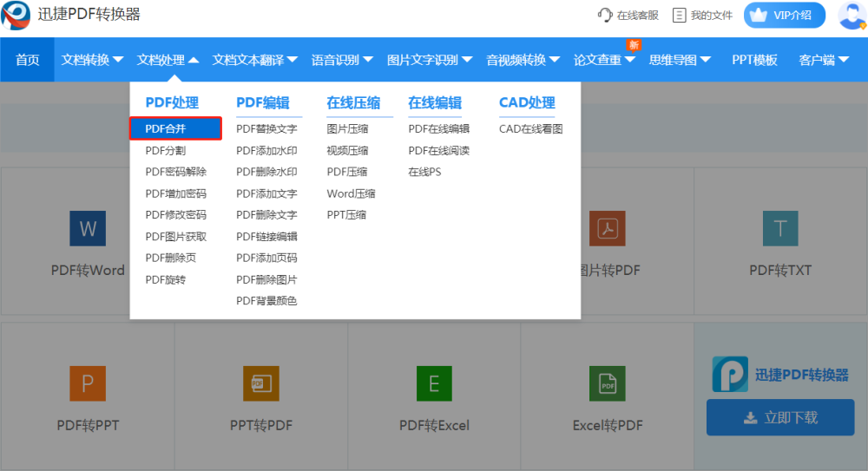Choose PDF修改密码 option

coord(175,215)
